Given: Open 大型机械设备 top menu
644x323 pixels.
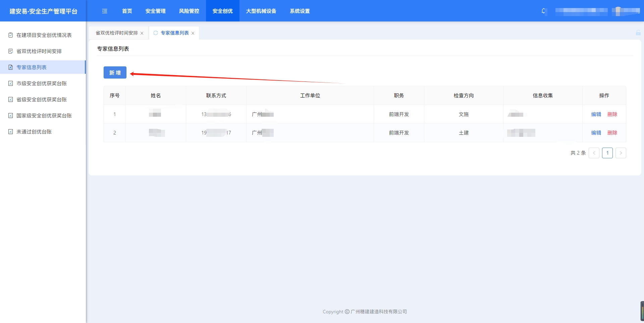Looking at the screenshot, I should tap(261, 11).
